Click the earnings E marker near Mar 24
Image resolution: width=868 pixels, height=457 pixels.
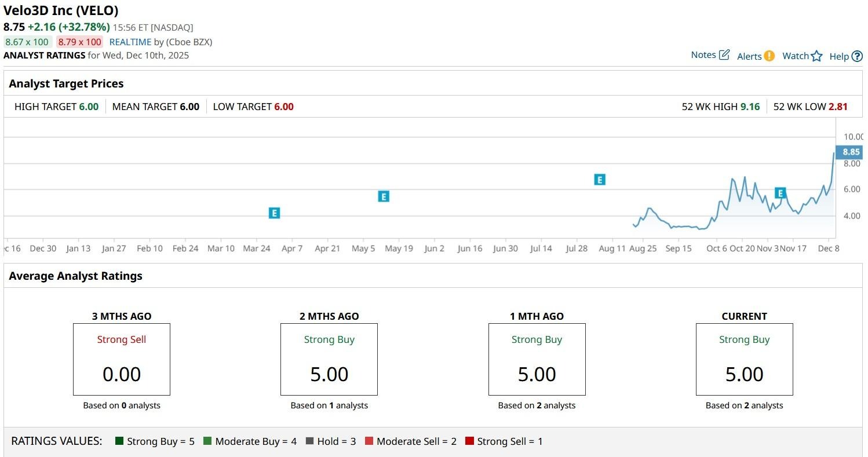tap(274, 213)
